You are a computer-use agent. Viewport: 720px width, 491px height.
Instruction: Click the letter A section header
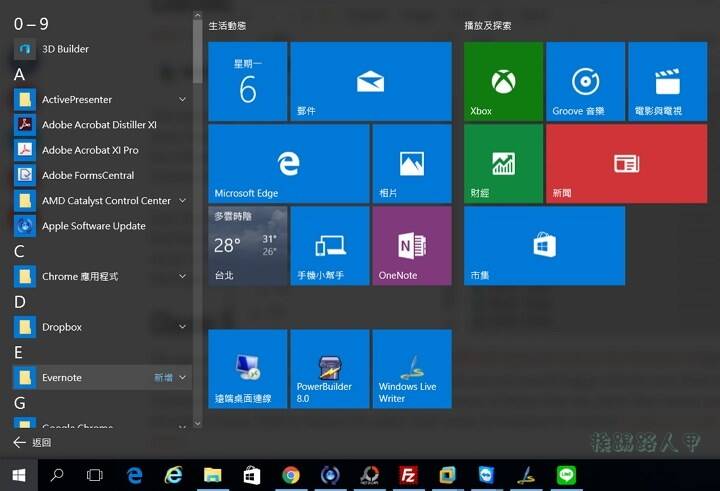coord(19,74)
